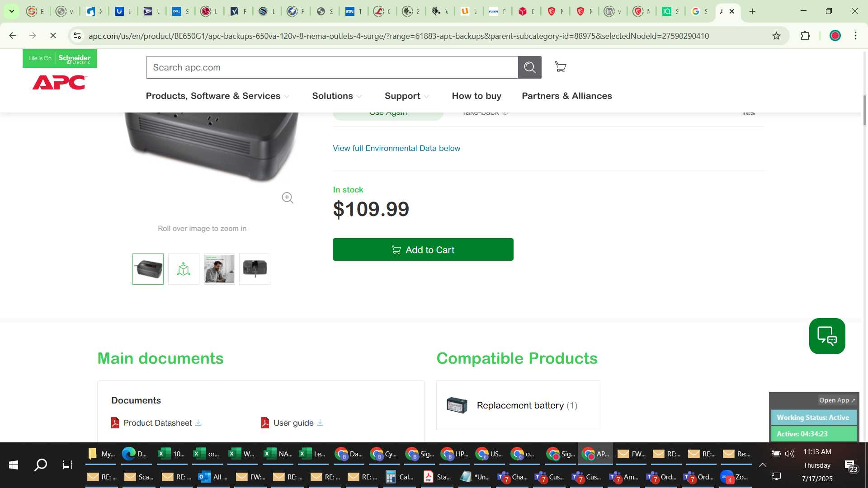The image size is (868, 488).
Task: Expand the Solutions menu
Action: [x=337, y=96]
